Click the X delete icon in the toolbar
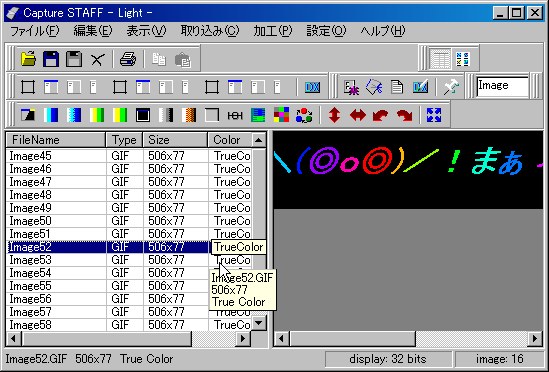This screenshot has width=549, height=372. [97, 60]
